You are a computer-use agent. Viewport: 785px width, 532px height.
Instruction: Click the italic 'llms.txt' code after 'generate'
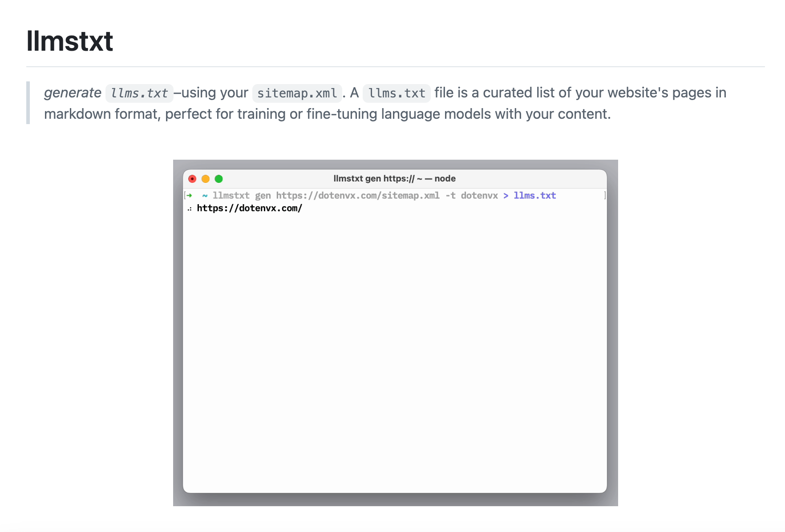click(139, 93)
